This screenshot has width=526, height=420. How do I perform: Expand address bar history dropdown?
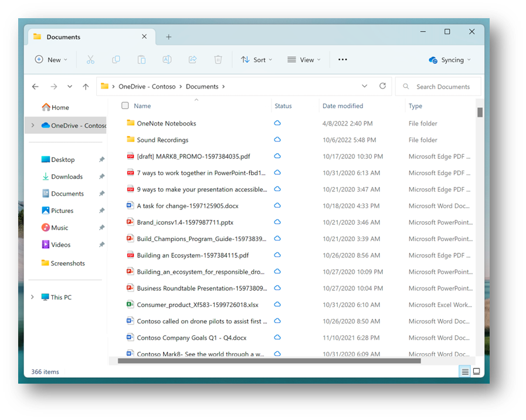click(365, 86)
